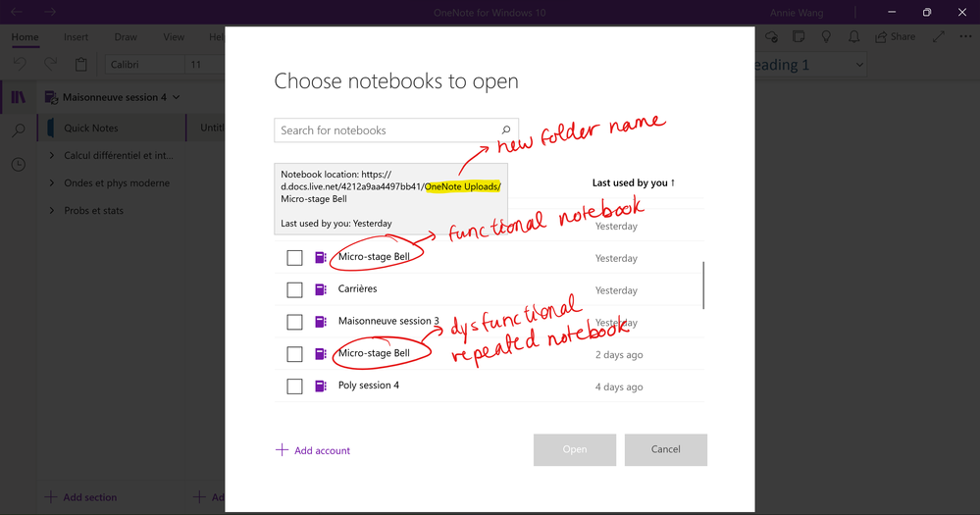Open the clipboard paste icon

pyautogui.click(x=81, y=64)
